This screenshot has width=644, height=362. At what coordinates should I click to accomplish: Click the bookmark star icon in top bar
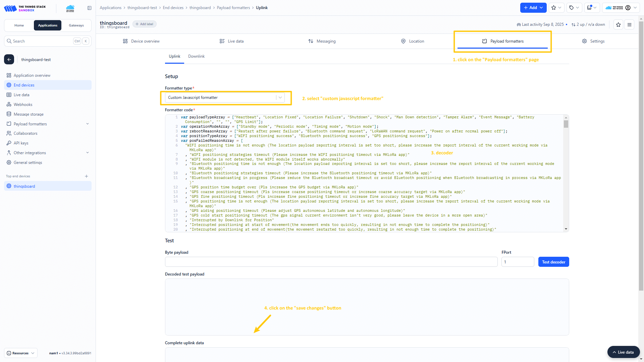tap(554, 8)
